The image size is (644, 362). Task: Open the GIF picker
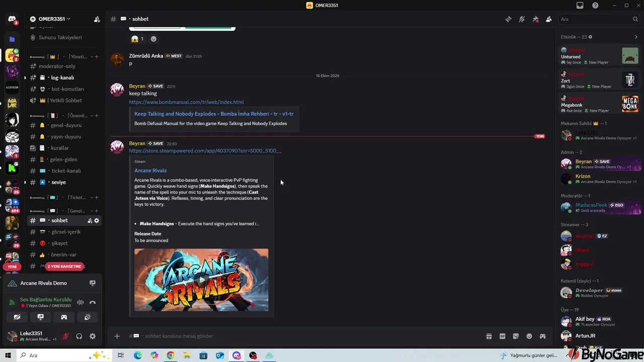(502, 336)
